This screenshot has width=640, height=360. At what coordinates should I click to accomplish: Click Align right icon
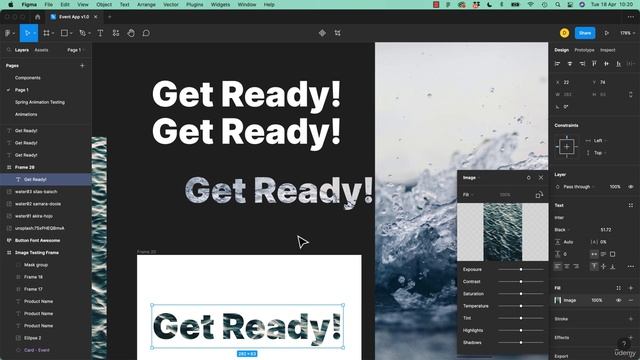[582, 64]
